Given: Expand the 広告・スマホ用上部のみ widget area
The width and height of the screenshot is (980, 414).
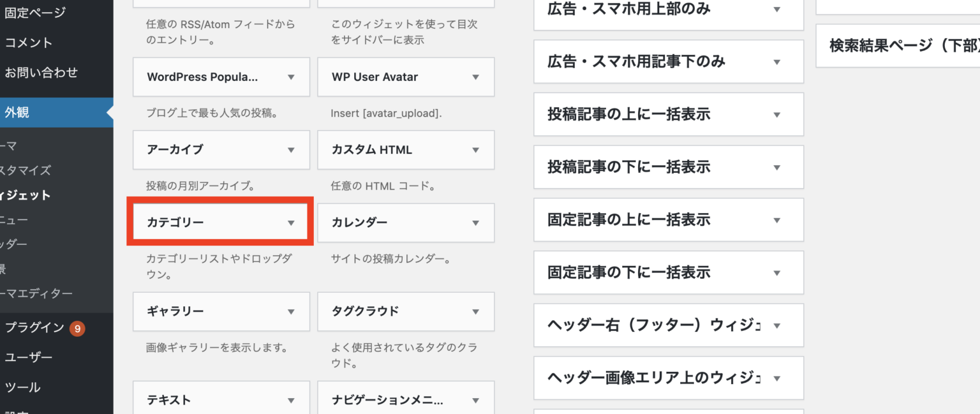Looking at the screenshot, I should point(668,10).
